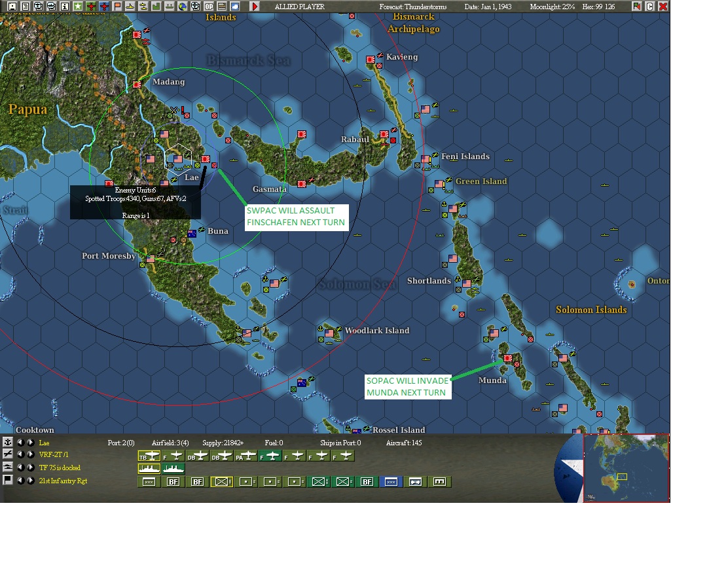Open the document list report icon

26,7
